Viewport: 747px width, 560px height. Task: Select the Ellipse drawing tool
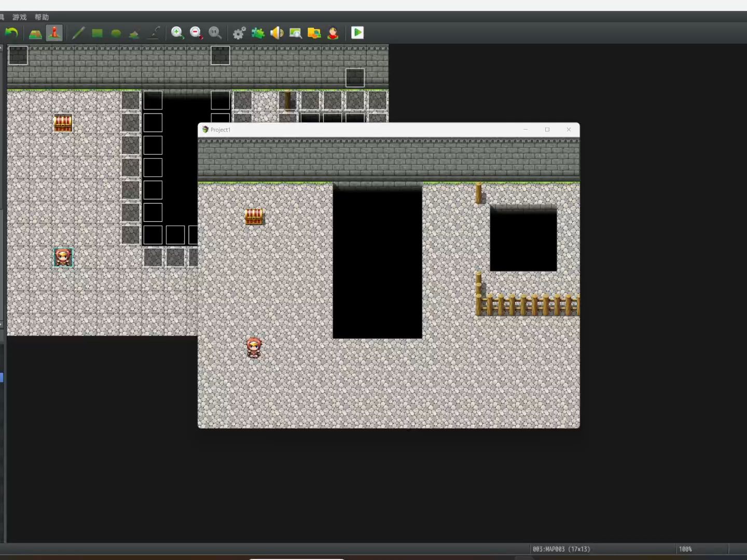click(x=116, y=33)
